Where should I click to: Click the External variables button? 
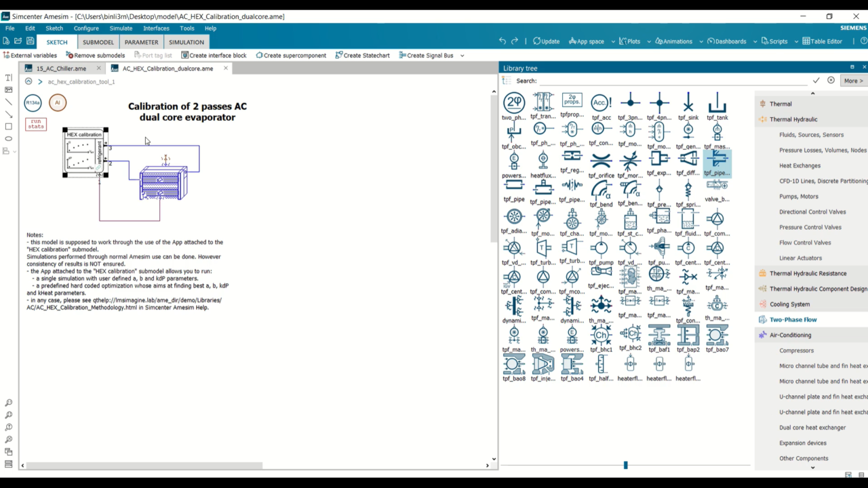pyautogui.click(x=30, y=56)
